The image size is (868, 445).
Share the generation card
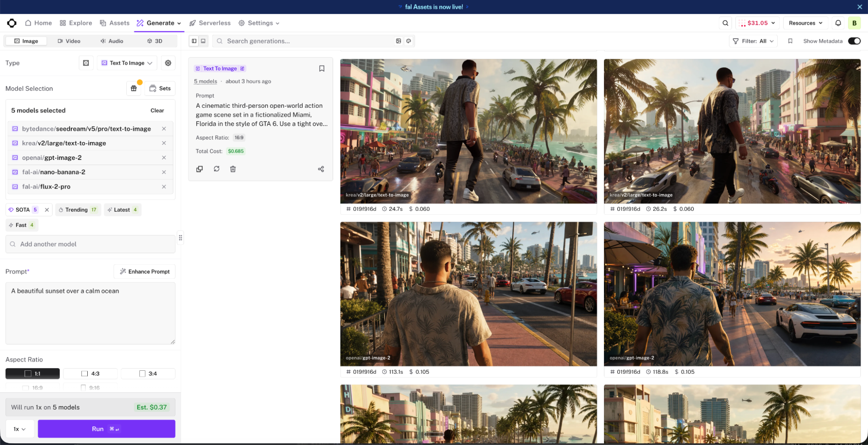(x=321, y=169)
